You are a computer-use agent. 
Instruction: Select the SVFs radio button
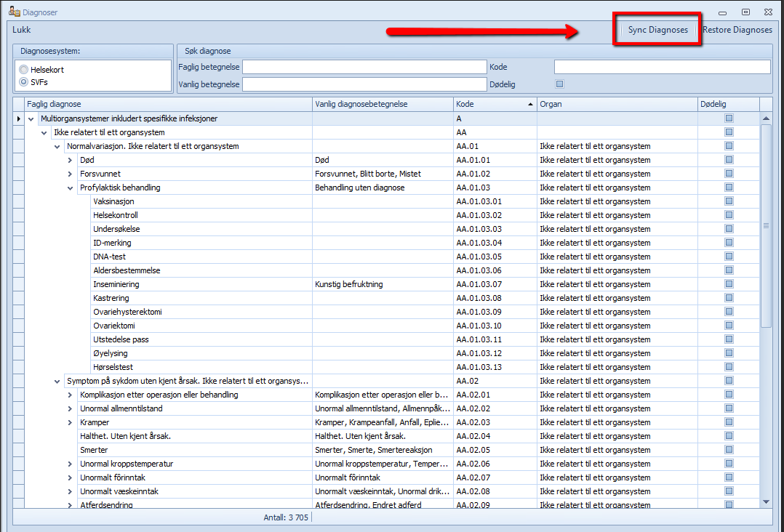point(25,82)
